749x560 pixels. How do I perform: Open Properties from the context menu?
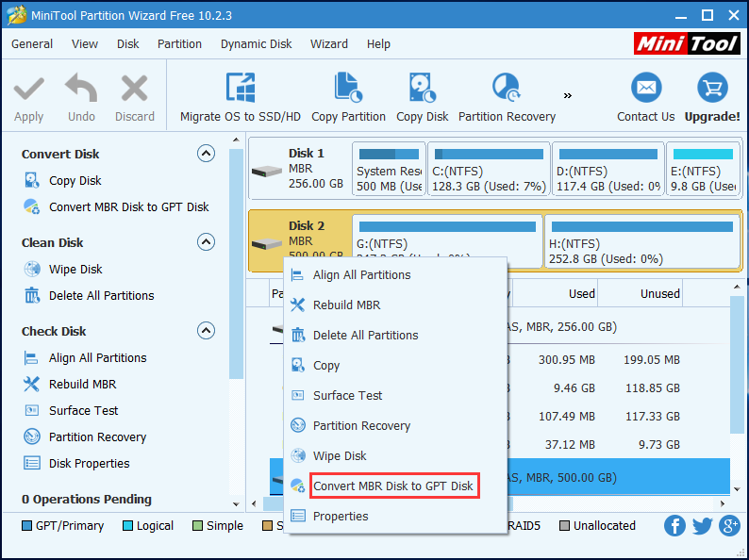click(x=395, y=516)
